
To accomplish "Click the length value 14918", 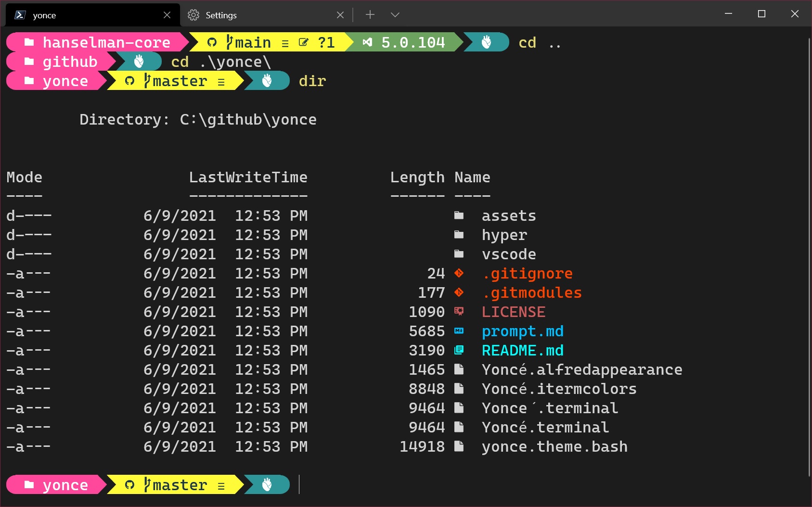I will (422, 446).
